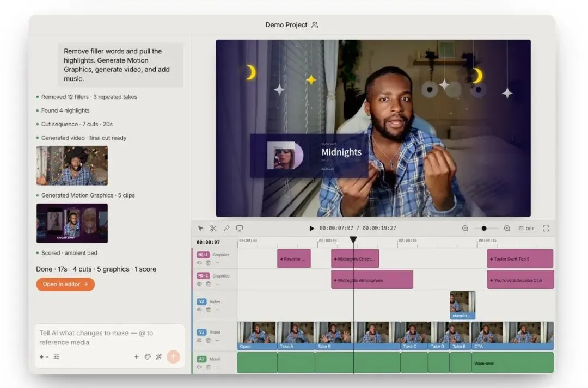Delete the A1 Music track
588x388 pixels.
(x=208, y=367)
